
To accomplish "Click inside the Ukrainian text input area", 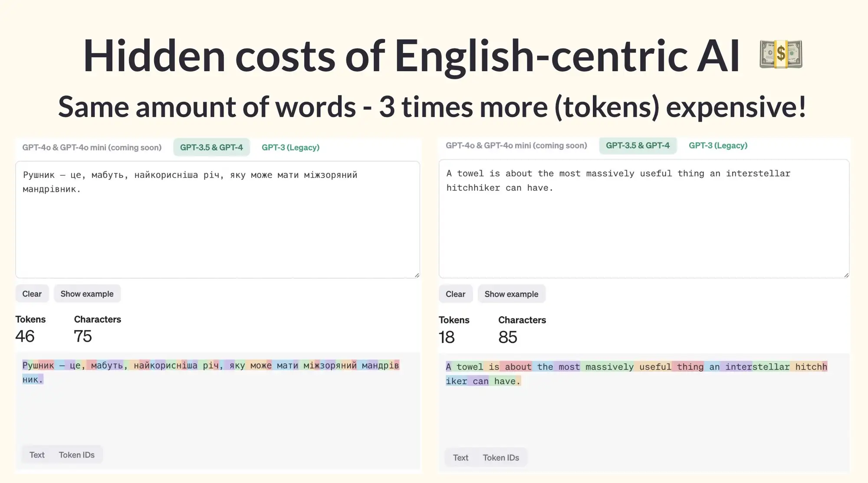I will [x=217, y=220].
